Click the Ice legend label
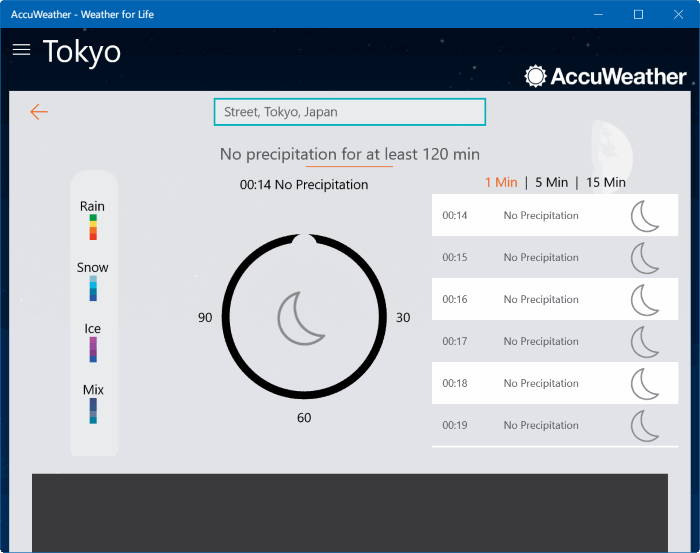The height and width of the screenshot is (553, 700). pos(92,328)
